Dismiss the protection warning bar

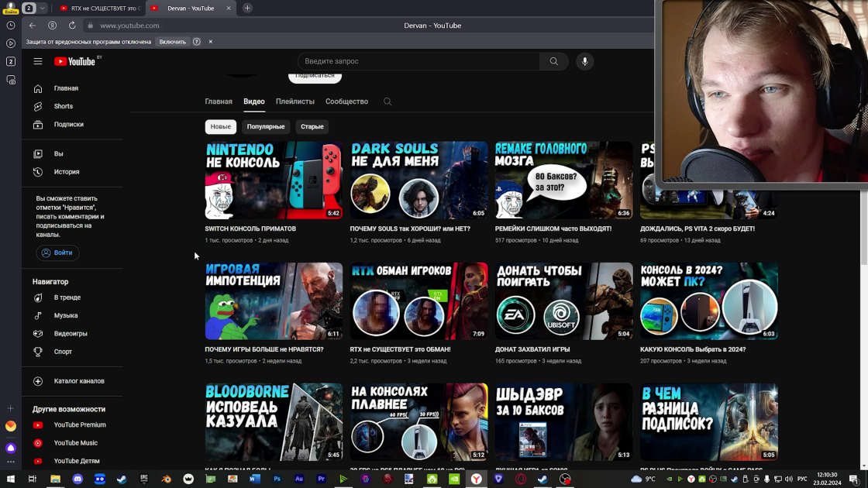click(x=210, y=42)
